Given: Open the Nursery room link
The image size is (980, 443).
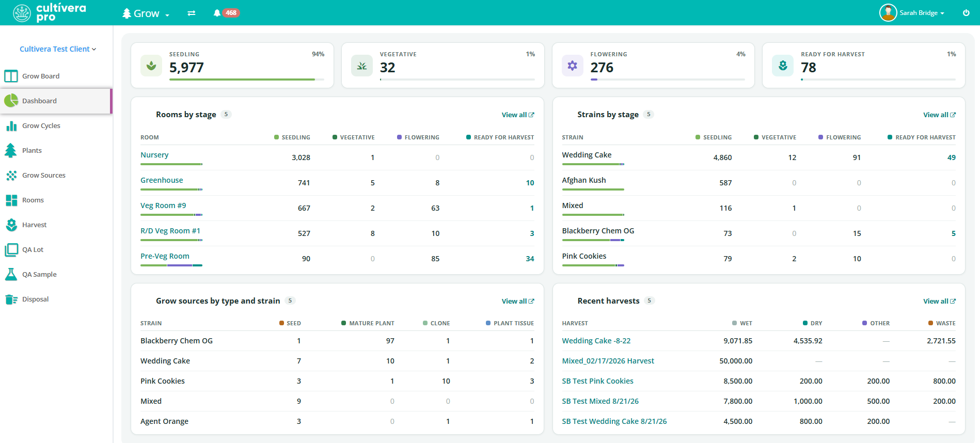Looking at the screenshot, I should pyautogui.click(x=154, y=155).
